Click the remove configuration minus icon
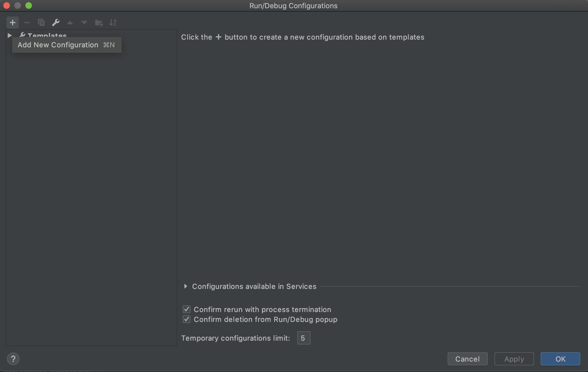 tap(27, 22)
